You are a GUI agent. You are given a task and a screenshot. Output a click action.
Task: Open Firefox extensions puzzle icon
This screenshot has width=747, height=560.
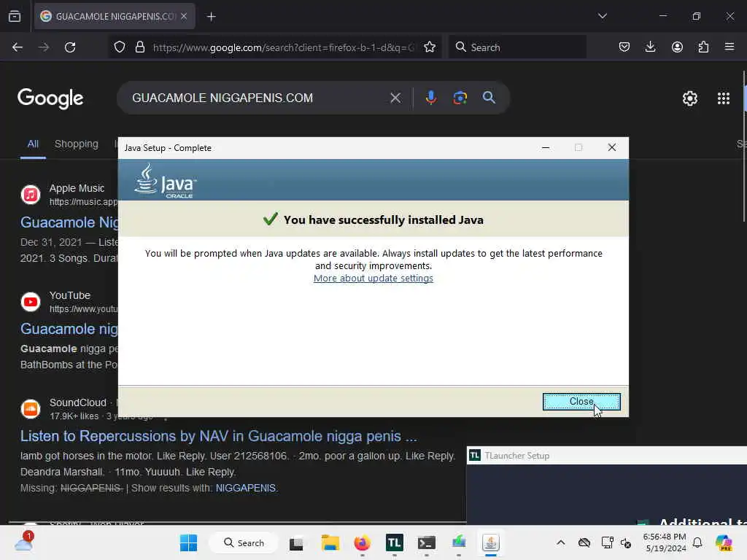(703, 47)
